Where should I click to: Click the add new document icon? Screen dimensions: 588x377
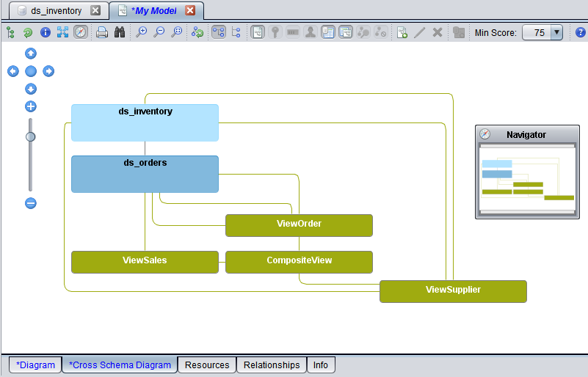[x=402, y=32]
